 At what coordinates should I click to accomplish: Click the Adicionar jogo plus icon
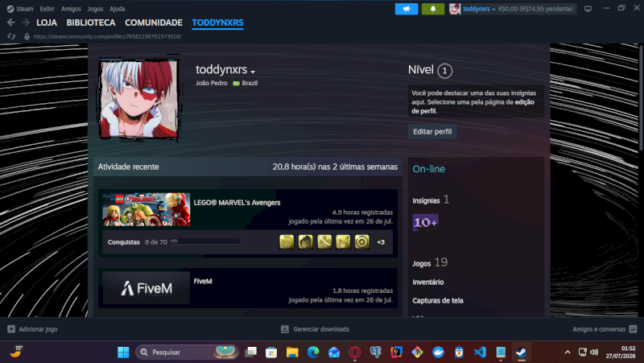pos(11,329)
